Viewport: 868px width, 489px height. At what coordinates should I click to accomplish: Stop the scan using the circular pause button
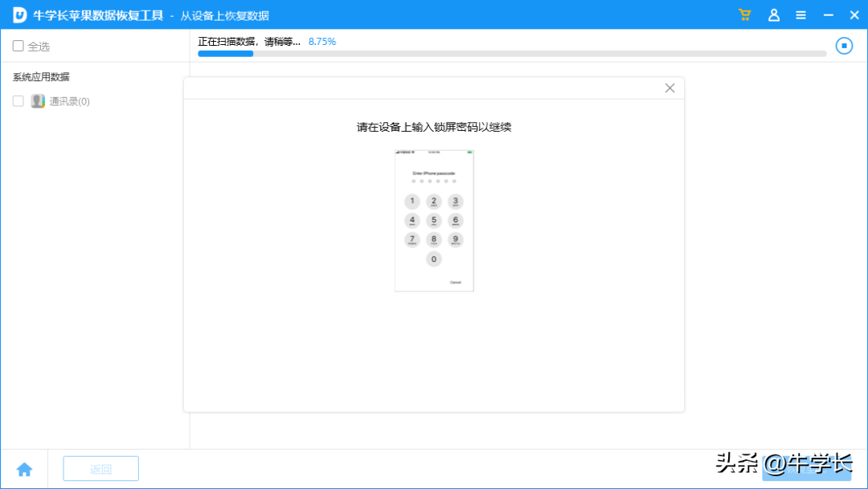point(844,46)
